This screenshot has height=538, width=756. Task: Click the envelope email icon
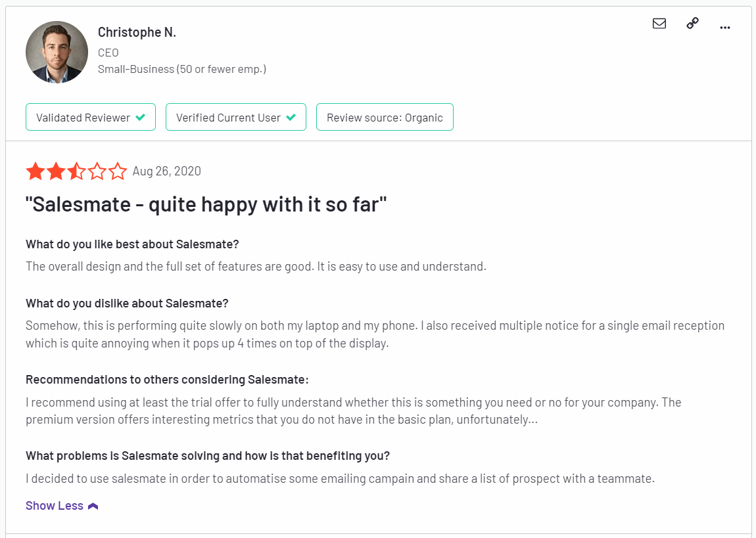pos(659,23)
